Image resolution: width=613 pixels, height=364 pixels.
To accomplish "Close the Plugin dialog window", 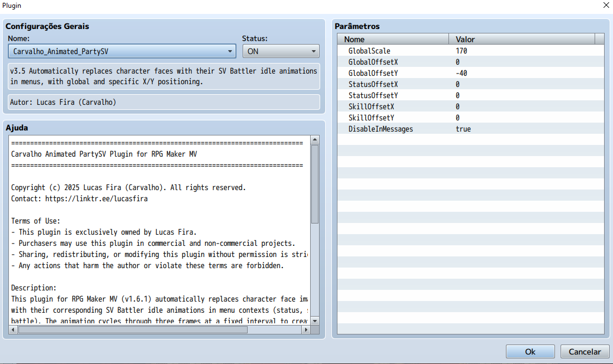I will pos(606,5).
